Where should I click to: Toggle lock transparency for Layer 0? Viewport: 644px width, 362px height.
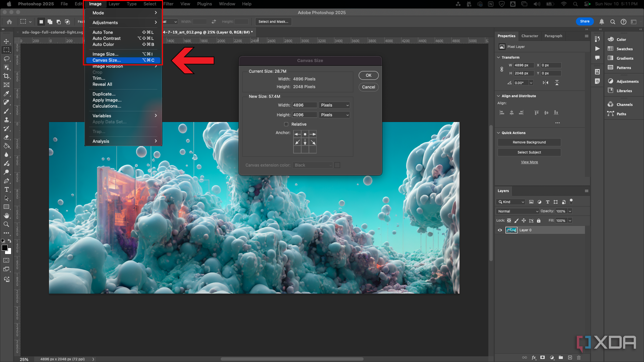click(x=509, y=221)
